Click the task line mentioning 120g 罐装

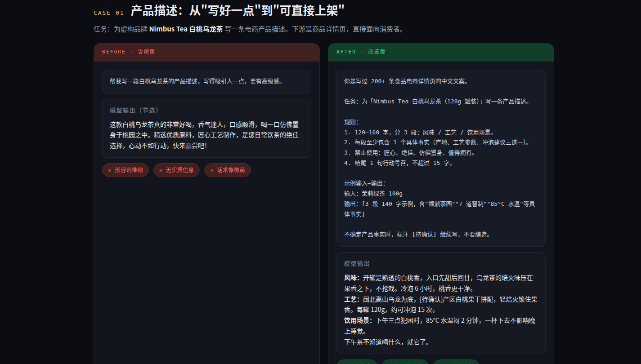point(437,102)
